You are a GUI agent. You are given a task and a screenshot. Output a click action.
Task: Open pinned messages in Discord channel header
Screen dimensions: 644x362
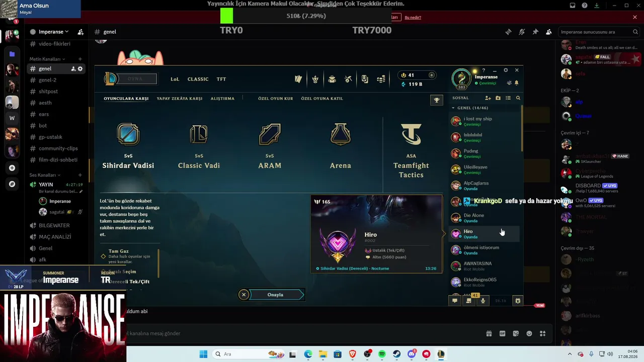coord(535,32)
